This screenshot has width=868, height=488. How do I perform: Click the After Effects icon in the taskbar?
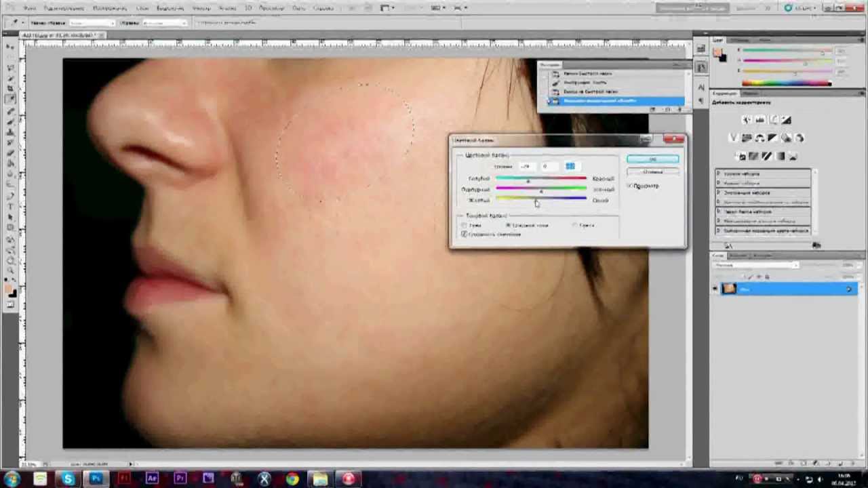click(x=152, y=480)
